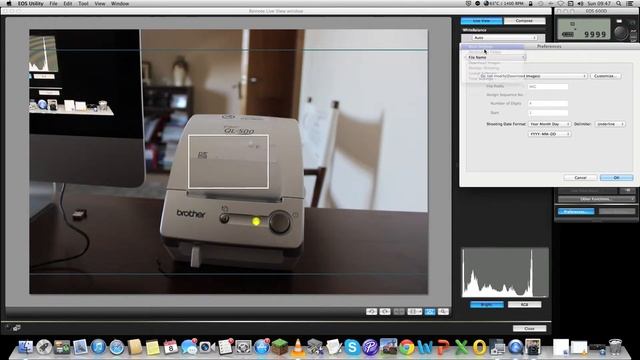
Task: Click the Customize... button in Preferences
Action: 605,76
